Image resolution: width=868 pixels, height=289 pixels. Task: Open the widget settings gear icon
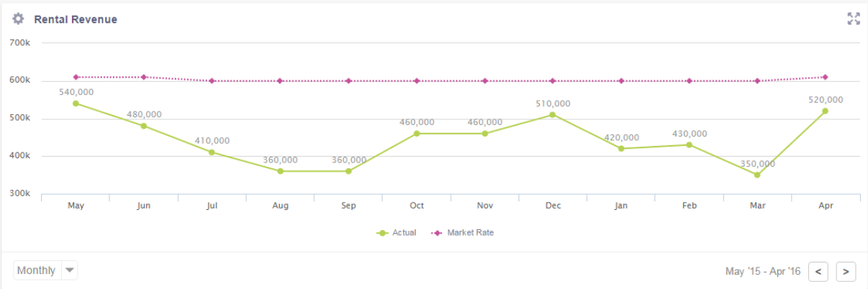point(18,19)
